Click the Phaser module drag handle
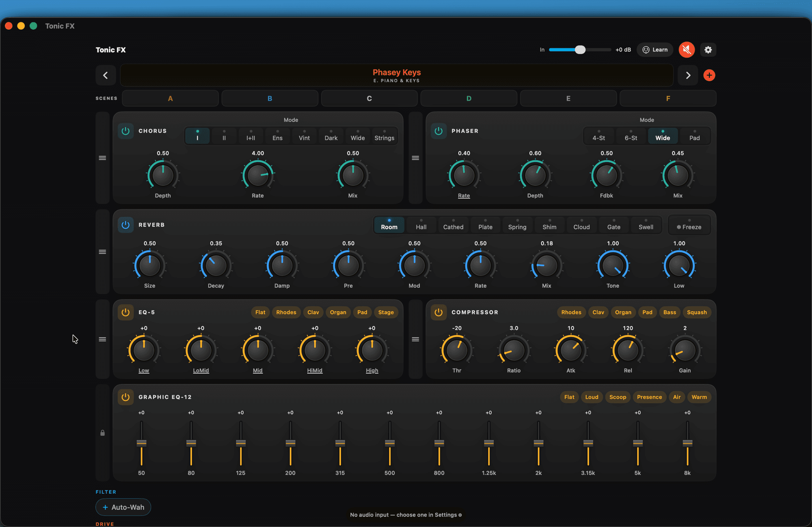Viewport: 812px width, 527px height. click(415, 158)
